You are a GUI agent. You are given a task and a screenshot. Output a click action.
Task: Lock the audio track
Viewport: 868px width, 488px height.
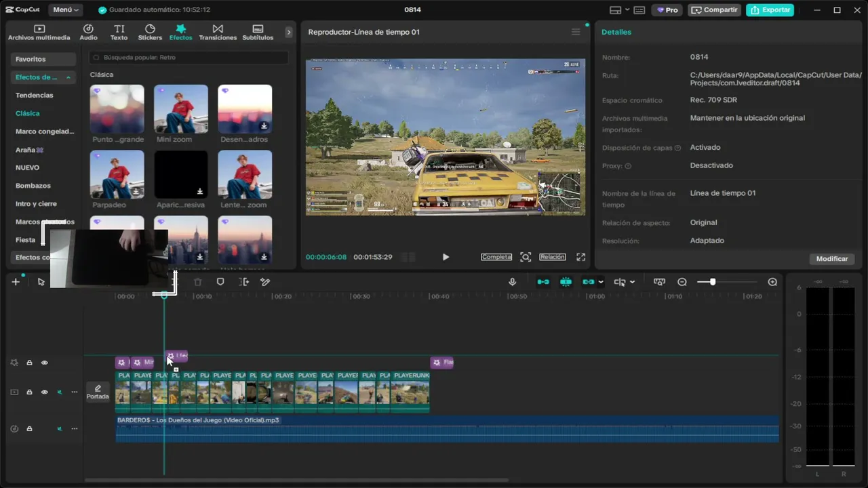click(x=29, y=429)
